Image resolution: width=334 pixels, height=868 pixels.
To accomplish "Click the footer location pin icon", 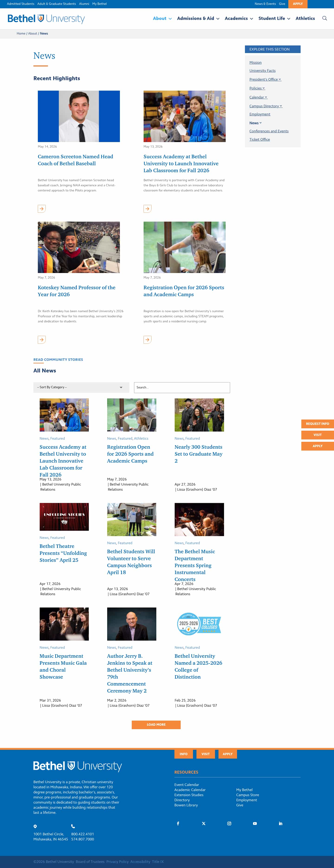I will [x=35, y=826].
